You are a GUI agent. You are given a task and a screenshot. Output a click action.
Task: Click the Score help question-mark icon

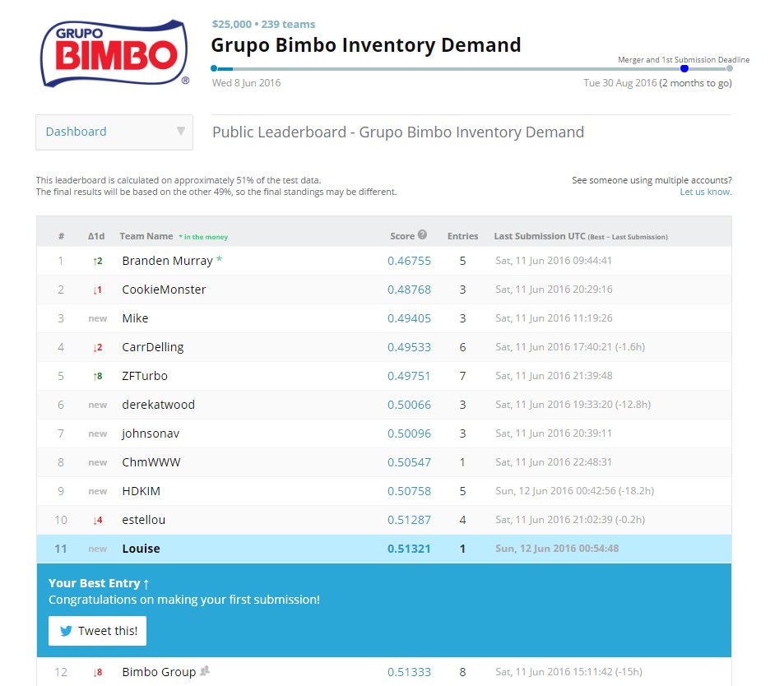423,234
